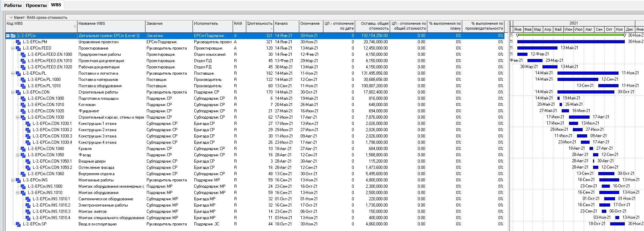Collapse the L-3.-EPCm.CON.1050 Фасад branch
This screenshot has height=231, width=644.
click(17, 155)
